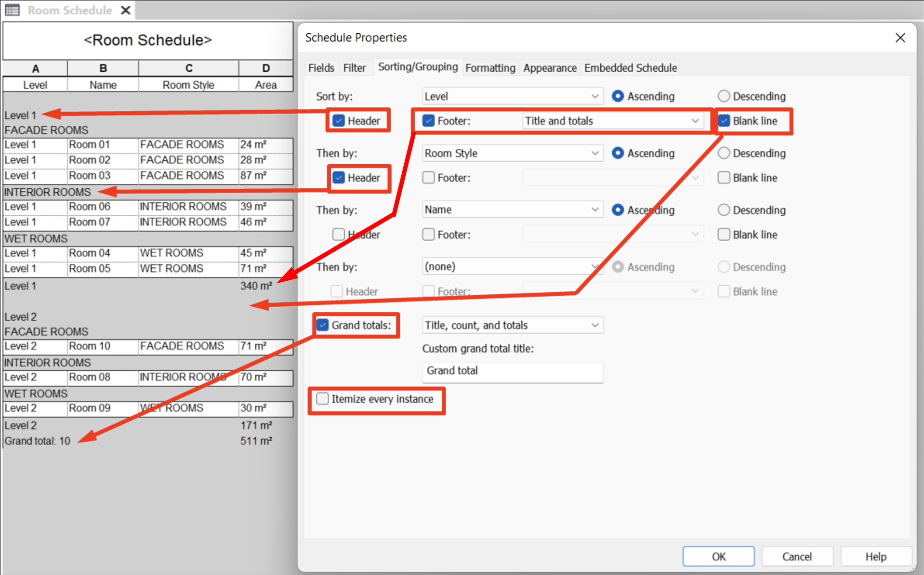Enable Header for Name sort

(339, 235)
